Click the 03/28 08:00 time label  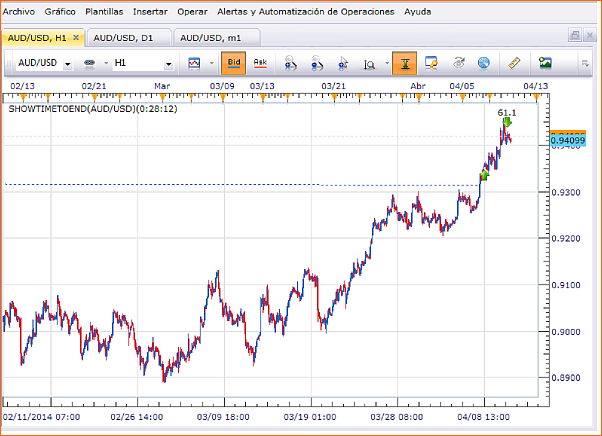[x=397, y=417]
